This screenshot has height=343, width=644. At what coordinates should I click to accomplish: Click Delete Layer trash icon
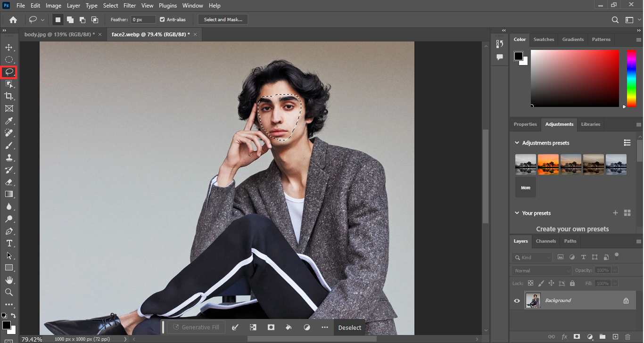[x=627, y=337]
